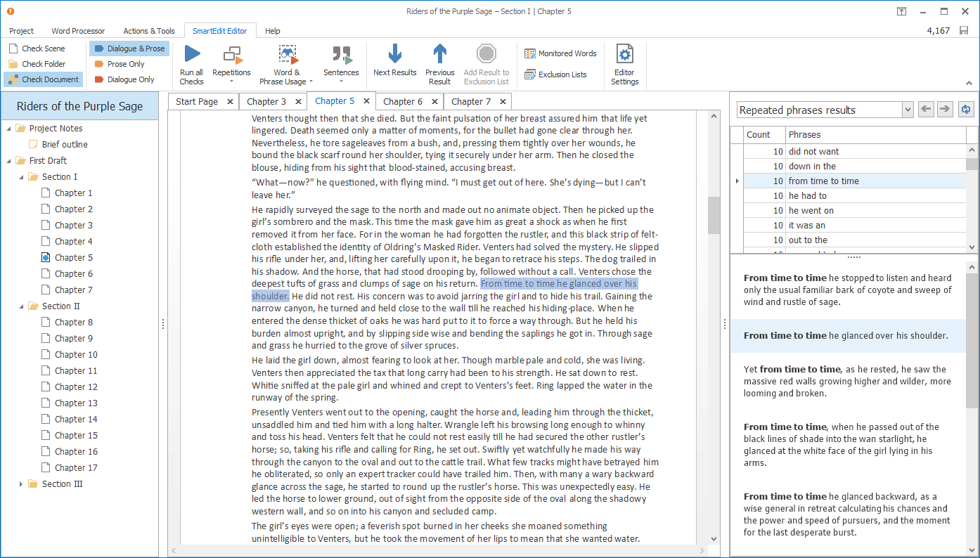Open the Editor Settings panel
980x558 pixels.
[x=624, y=63]
